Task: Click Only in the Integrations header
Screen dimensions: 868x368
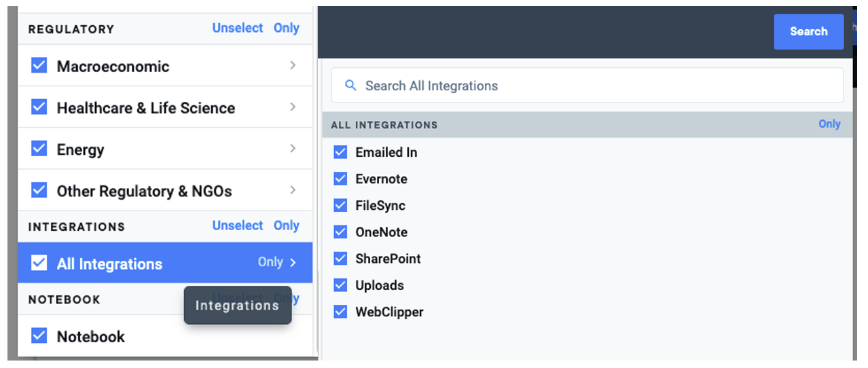Action: click(x=287, y=225)
